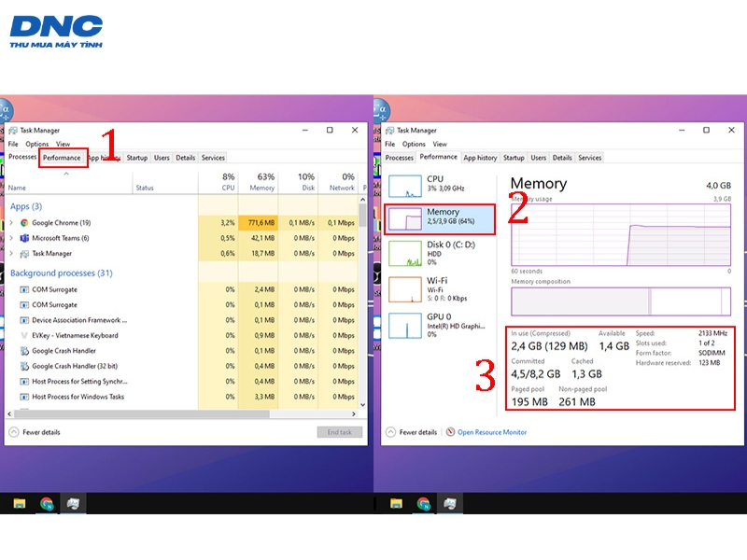Click Microsoft Teams icon in process list
The height and width of the screenshot is (560, 747).
click(24, 238)
